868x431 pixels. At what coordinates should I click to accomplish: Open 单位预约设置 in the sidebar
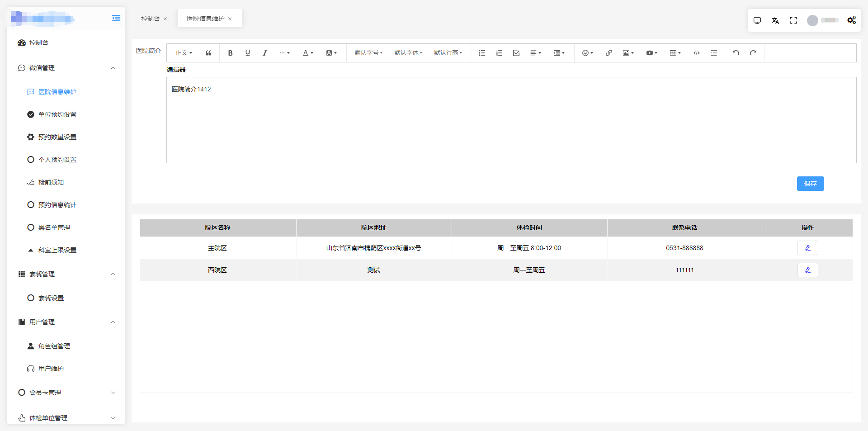(66, 114)
